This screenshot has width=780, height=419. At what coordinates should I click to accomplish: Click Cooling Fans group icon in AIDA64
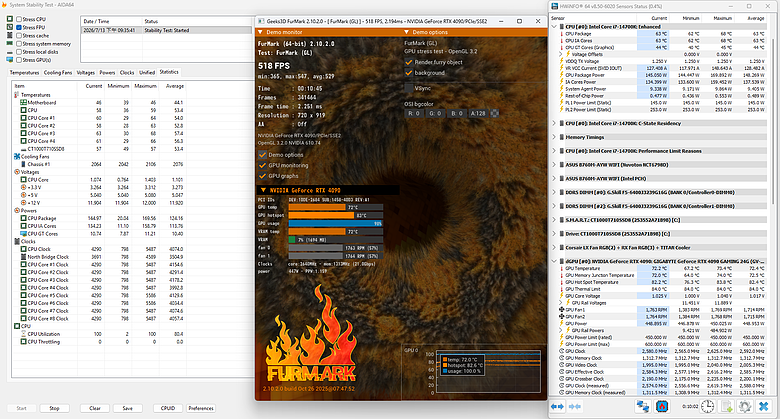pos(17,156)
